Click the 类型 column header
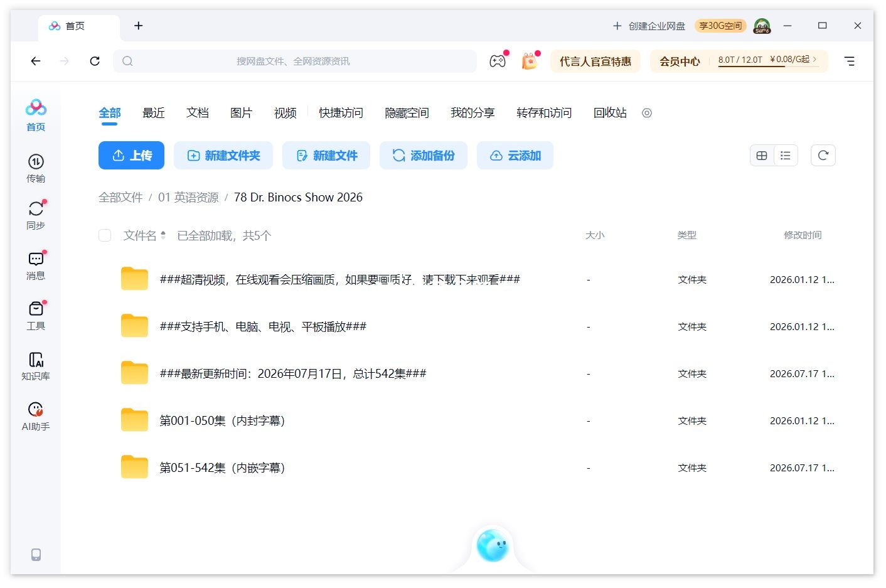The width and height of the screenshot is (886, 588). [687, 235]
